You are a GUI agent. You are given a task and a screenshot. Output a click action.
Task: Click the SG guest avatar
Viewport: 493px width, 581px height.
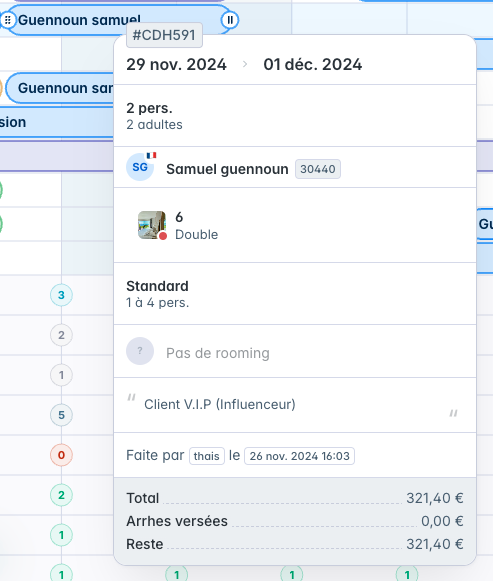pyautogui.click(x=140, y=167)
